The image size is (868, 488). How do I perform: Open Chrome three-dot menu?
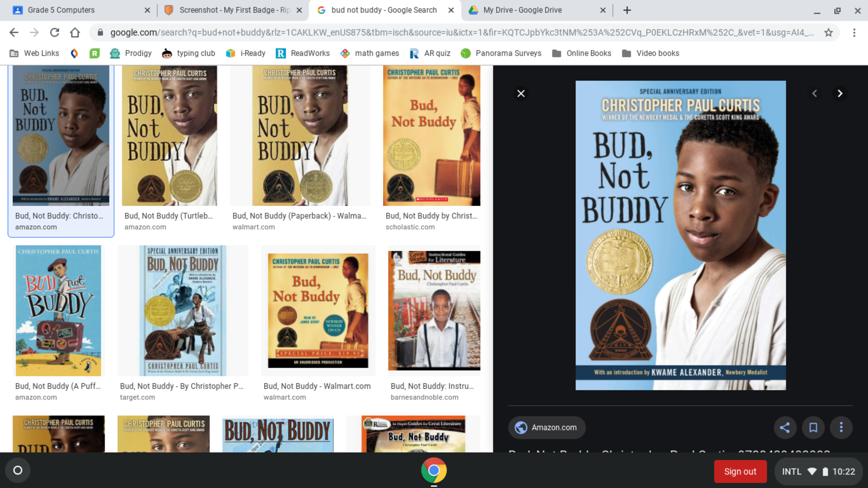[x=854, y=33]
